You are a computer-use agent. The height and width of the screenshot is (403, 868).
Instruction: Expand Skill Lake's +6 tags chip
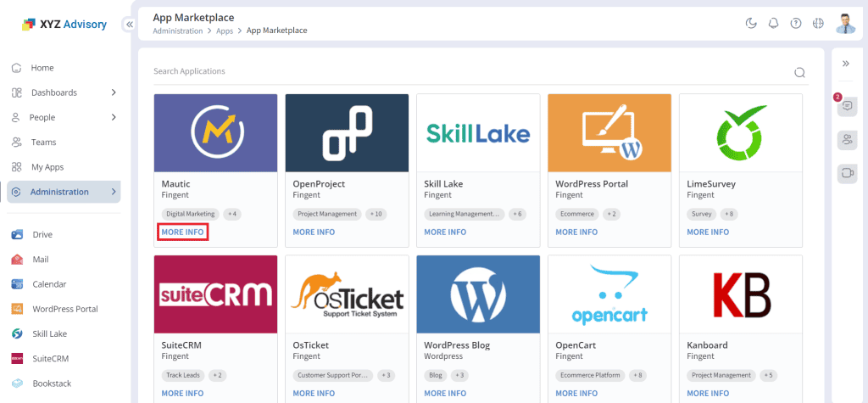pos(517,214)
